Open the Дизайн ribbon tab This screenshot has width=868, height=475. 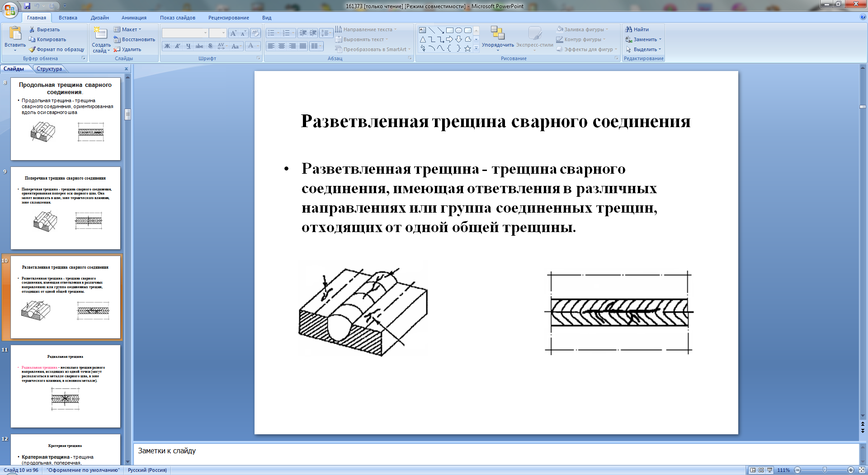click(x=100, y=18)
